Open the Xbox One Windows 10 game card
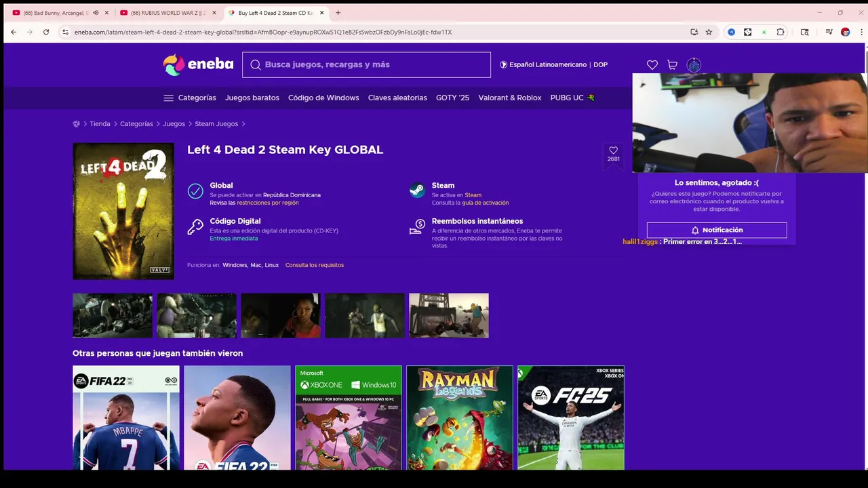 click(x=349, y=418)
